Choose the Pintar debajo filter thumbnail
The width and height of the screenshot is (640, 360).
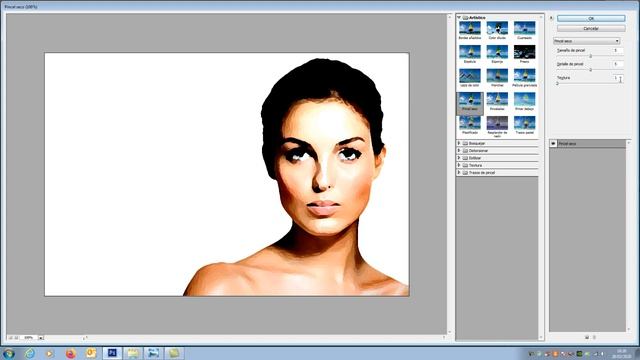pyautogui.click(x=524, y=100)
